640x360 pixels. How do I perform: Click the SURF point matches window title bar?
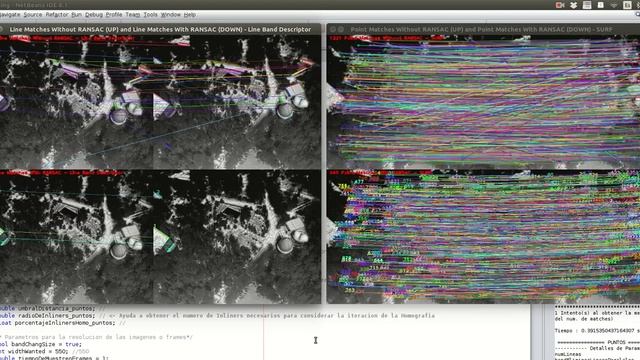click(x=483, y=29)
